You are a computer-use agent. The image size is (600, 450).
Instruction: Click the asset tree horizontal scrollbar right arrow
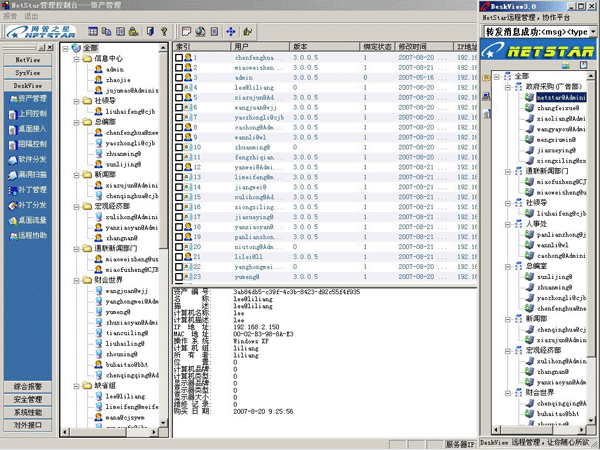click(x=154, y=432)
